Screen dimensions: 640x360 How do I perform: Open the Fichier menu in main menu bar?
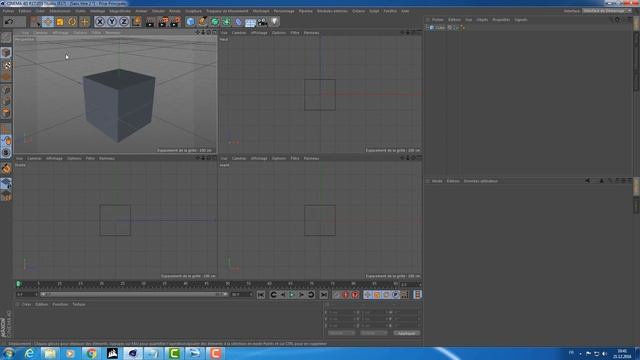8,11
